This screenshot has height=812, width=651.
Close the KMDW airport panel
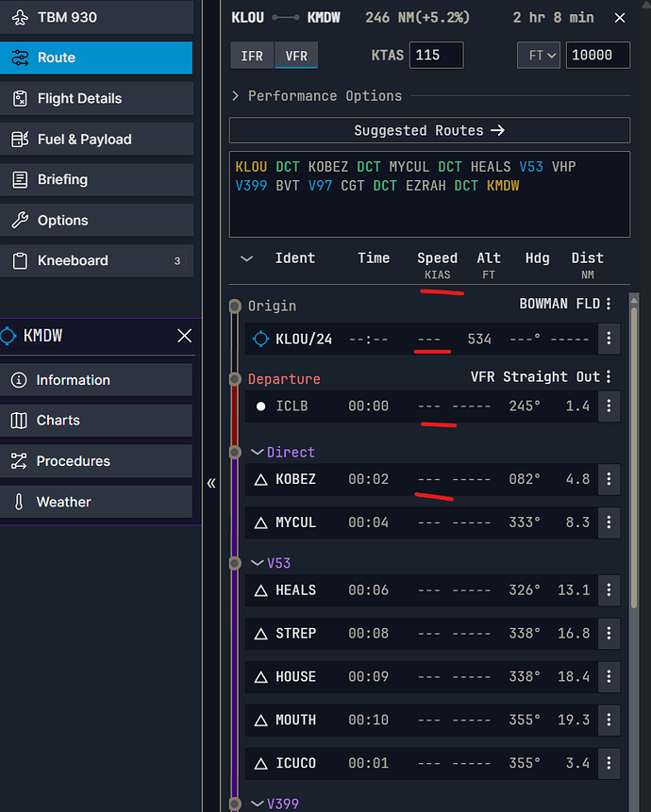[x=185, y=336]
